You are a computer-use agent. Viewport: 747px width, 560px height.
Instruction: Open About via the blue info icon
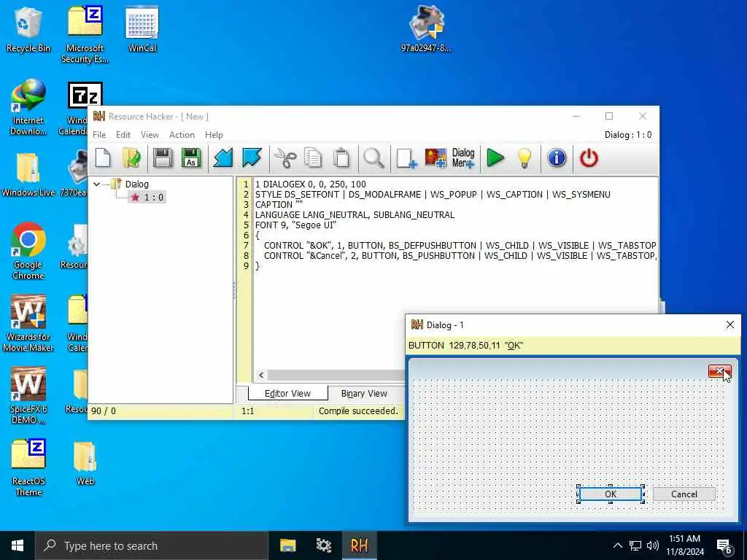(557, 158)
